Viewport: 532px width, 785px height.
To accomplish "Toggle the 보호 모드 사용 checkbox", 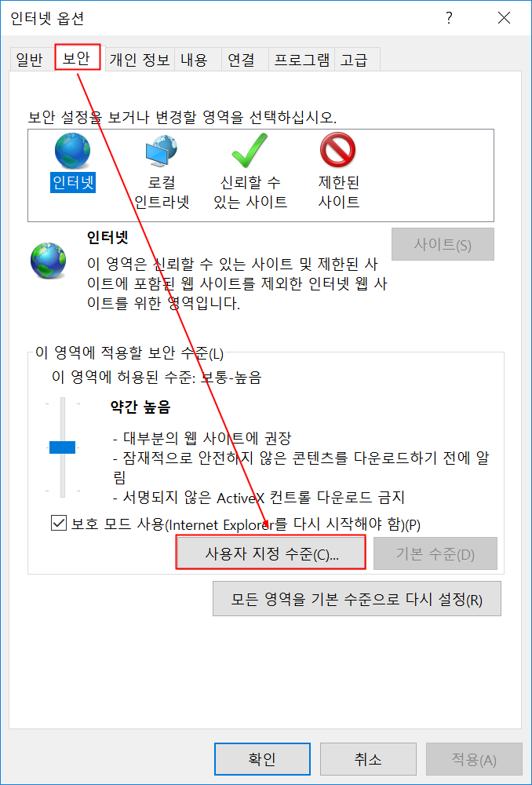I will point(59,524).
